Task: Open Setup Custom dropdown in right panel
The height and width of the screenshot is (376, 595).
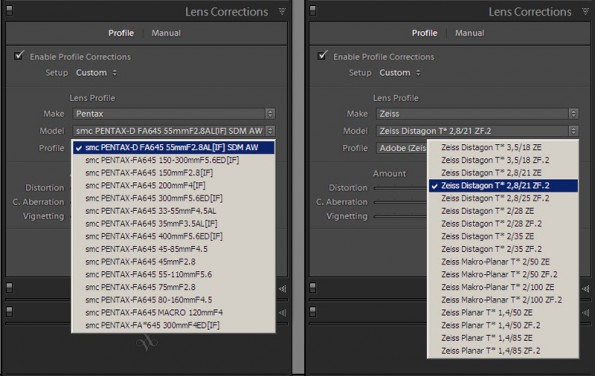Action: (400, 72)
